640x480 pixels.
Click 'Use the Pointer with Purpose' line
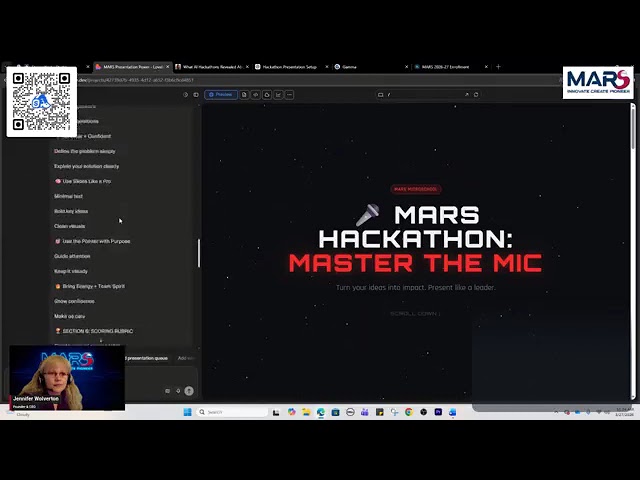[93, 241]
